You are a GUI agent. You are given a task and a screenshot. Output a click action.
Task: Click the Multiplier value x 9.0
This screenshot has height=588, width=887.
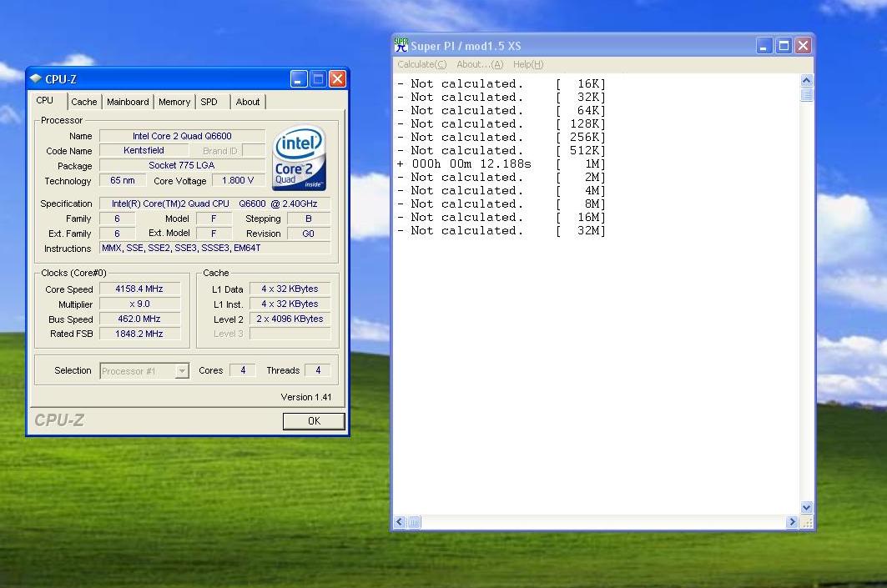139,304
